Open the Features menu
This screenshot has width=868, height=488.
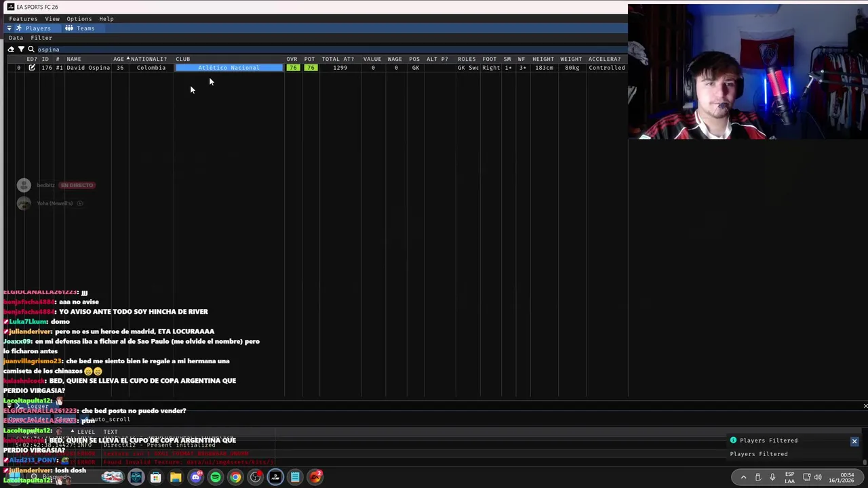point(23,19)
